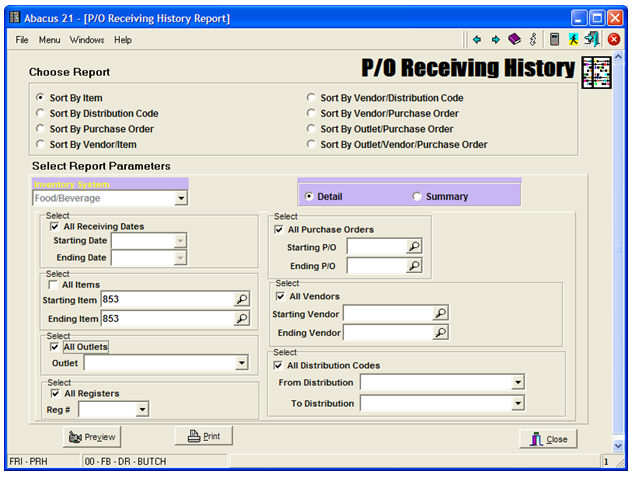Open the Windows menu
The width and height of the screenshot is (633, 479).
tap(87, 40)
